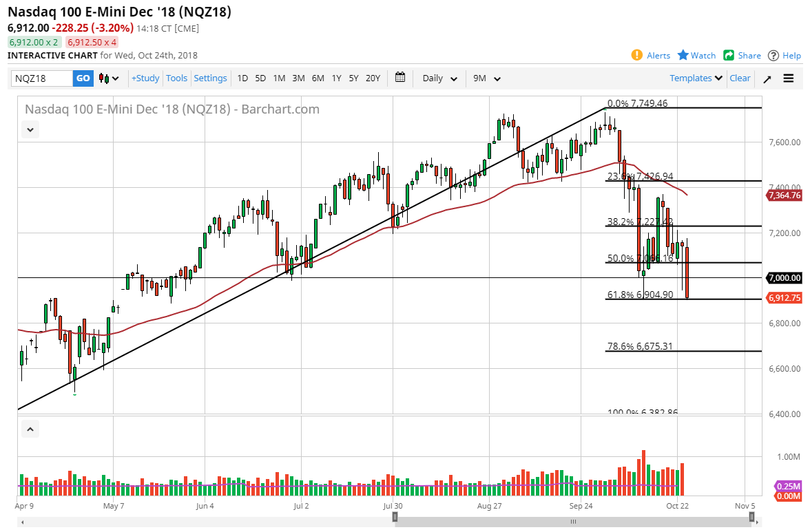The height and width of the screenshot is (532, 810).
Task: Collapse the chart title panel chevron
Action: tap(30, 129)
